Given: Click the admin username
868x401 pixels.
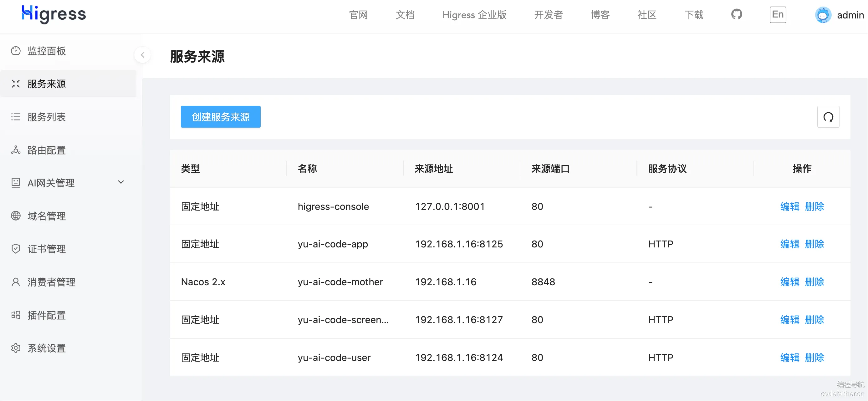Looking at the screenshot, I should click(x=850, y=15).
